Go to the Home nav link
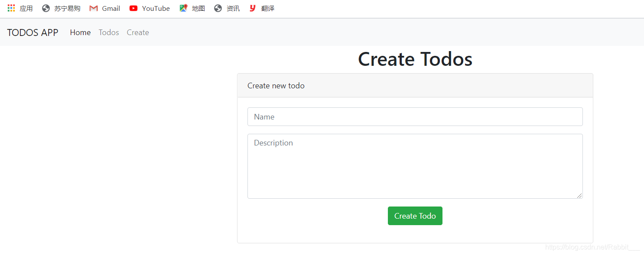This screenshot has height=255, width=644. tap(80, 32)
